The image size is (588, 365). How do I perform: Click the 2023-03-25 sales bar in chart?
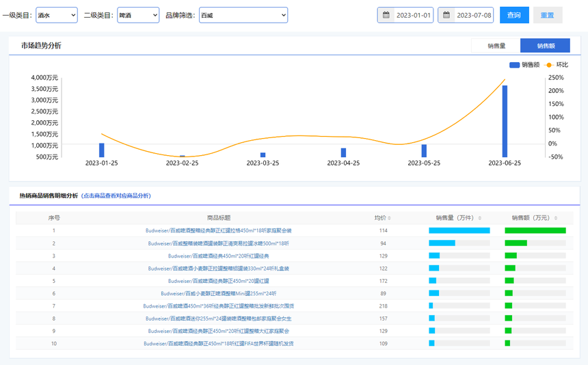[x=263, y=154]
